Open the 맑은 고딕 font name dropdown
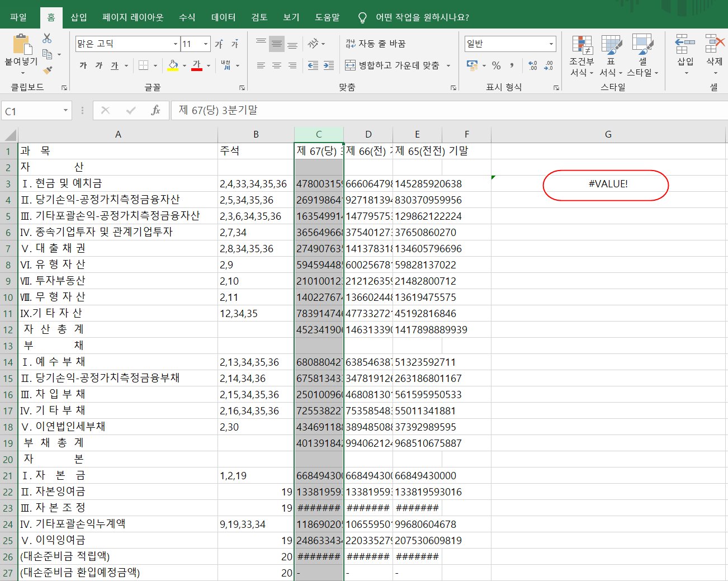The height and width of the screenshot is (581, 728). click(176, 44)
